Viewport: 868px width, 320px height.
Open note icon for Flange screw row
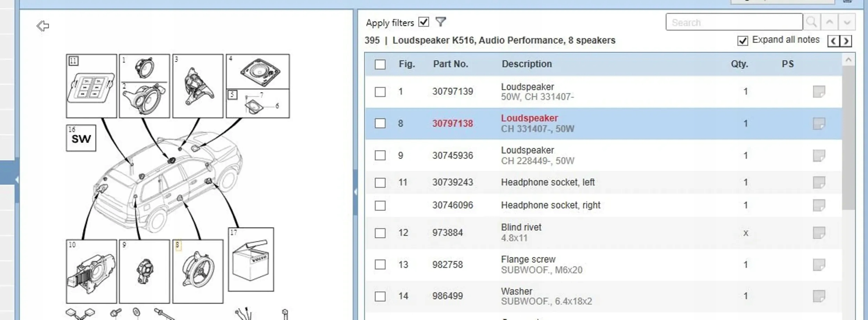coord(819,265)
